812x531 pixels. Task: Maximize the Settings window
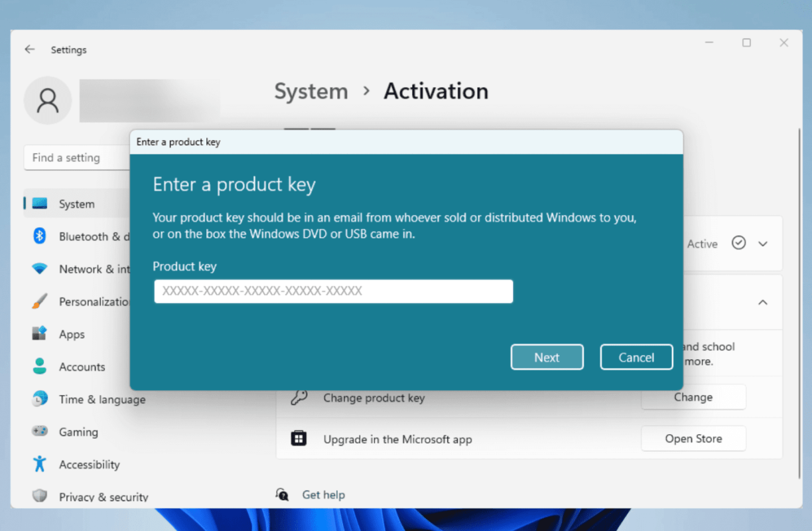click(x=746, y=42)
